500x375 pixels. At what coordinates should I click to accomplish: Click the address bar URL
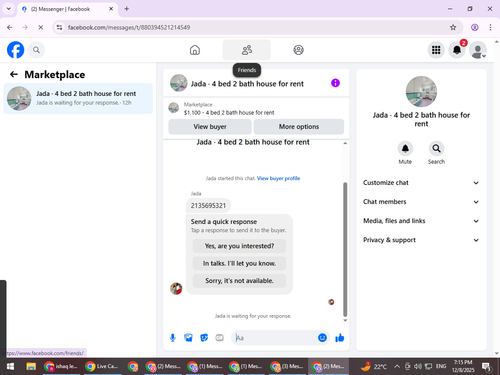point(129,27)
